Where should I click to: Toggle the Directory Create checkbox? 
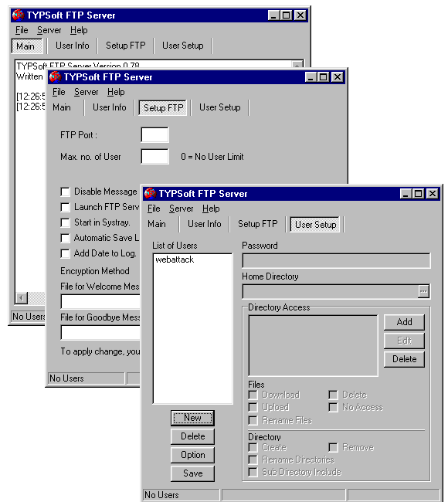coord(253,447)
